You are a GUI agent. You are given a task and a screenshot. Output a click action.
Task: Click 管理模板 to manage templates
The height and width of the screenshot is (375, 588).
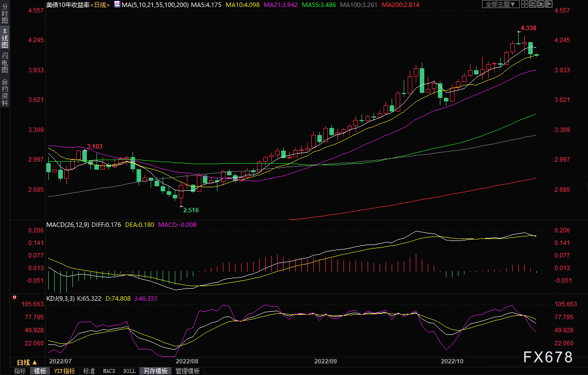click(187, 371)
